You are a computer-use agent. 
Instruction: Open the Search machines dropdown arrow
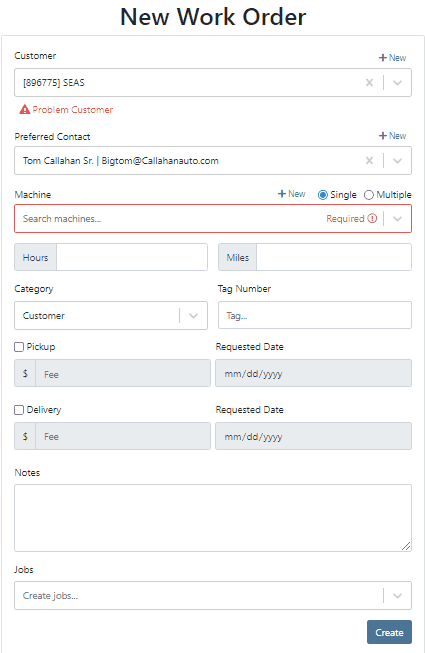(x=398, y=218)
